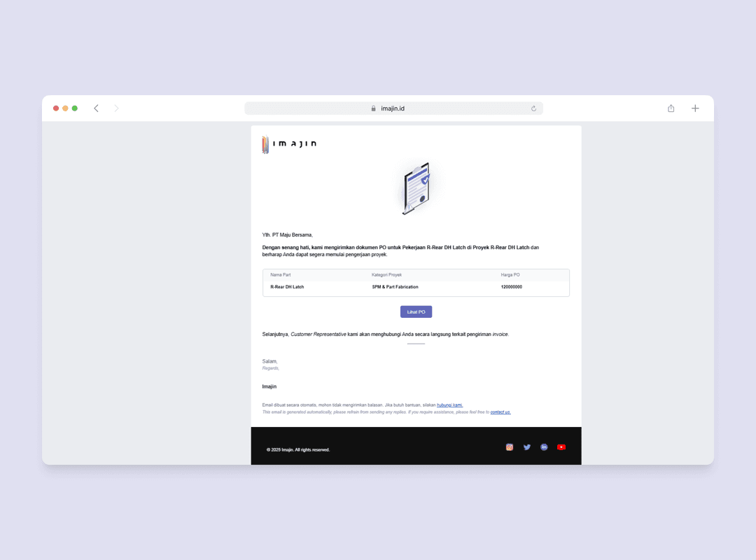Click the yellow minimize traffic light
This screenshot has height=560, width=756.
[65, 108]
